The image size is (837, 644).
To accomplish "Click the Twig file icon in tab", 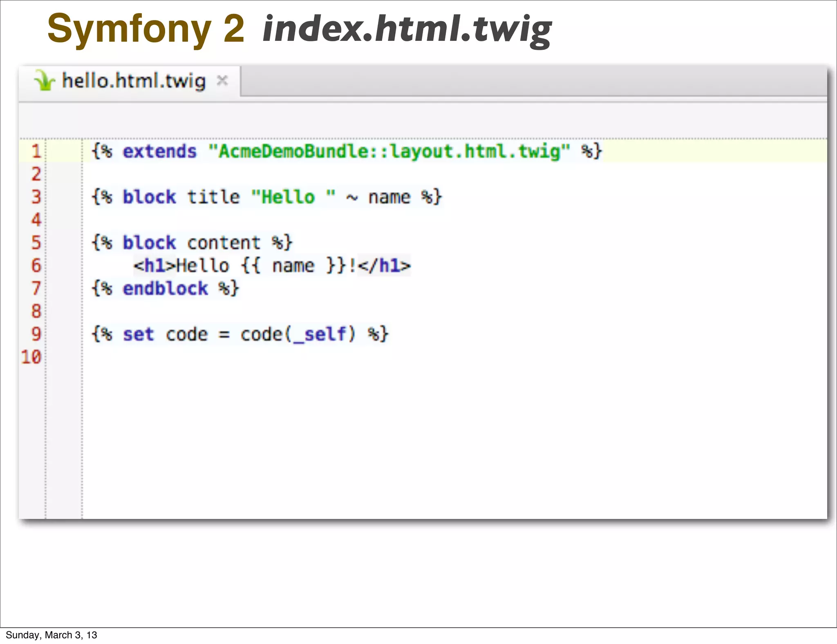I will (x=44, y=80).
